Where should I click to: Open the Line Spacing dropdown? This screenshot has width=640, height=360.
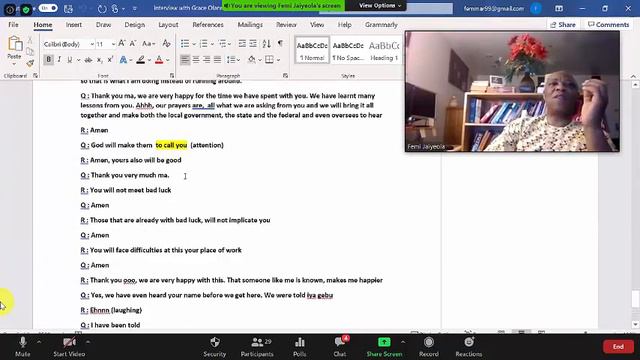233,60
